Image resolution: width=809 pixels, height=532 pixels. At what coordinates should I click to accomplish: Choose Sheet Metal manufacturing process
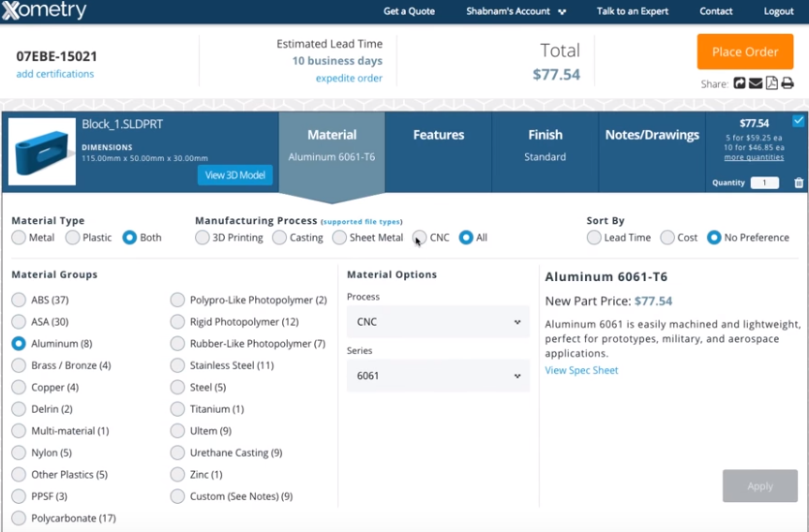coord(339,238)
